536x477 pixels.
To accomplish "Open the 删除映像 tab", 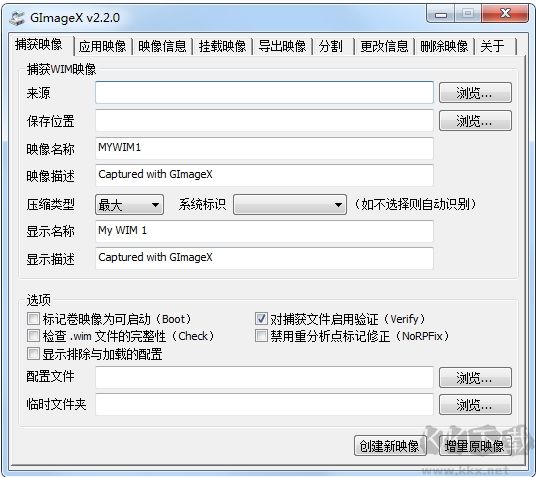I will tap(444, 46).
